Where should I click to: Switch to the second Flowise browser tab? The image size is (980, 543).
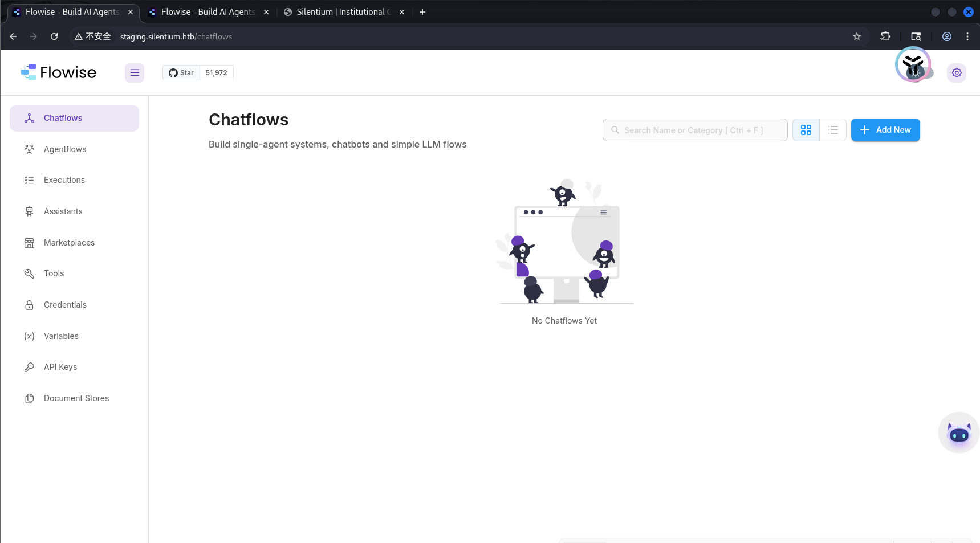[x=208, y=12]
